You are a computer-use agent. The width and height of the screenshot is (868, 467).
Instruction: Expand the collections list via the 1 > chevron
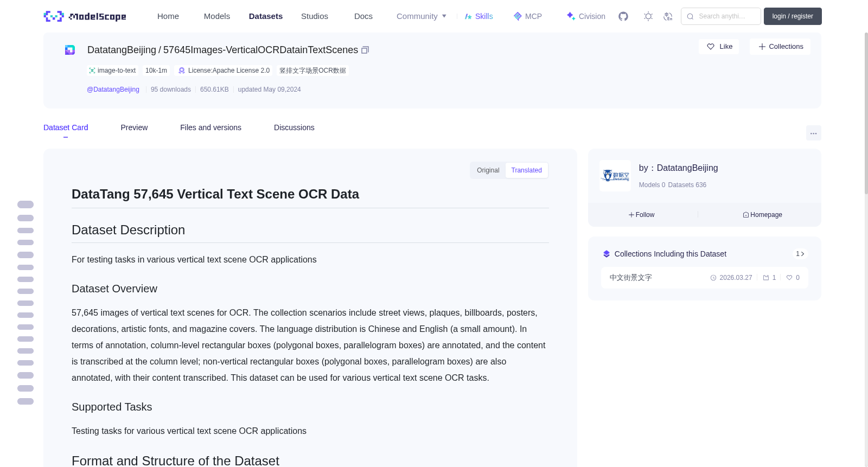800,254
